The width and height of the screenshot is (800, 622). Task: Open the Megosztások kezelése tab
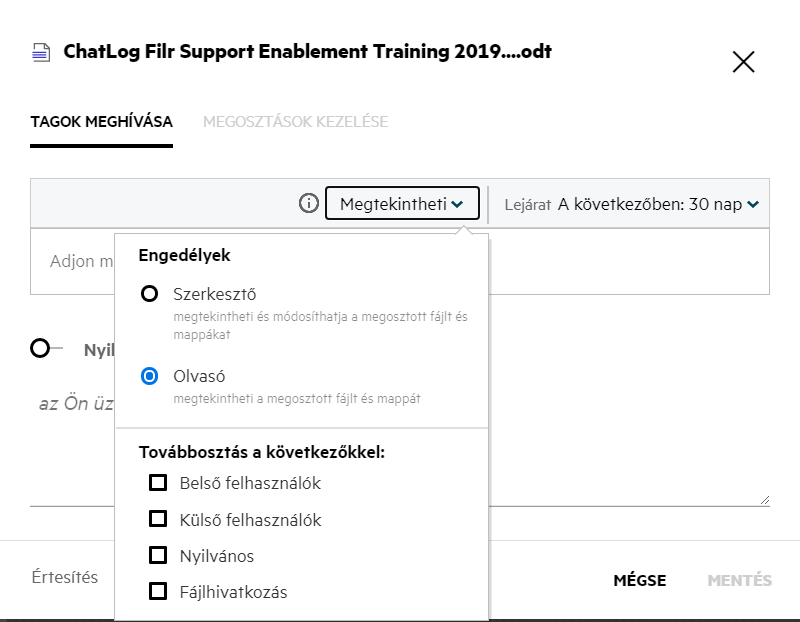tap(295, 122)
